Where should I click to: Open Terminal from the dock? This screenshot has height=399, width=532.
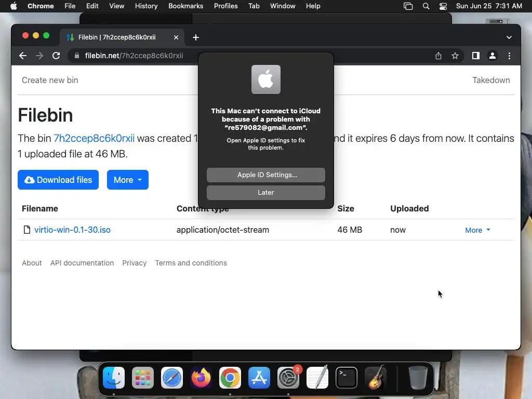(346, 377)
